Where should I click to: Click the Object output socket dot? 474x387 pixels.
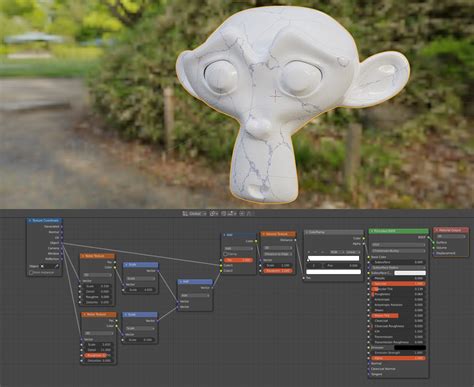pyautogui.click(x=62, y=243)
